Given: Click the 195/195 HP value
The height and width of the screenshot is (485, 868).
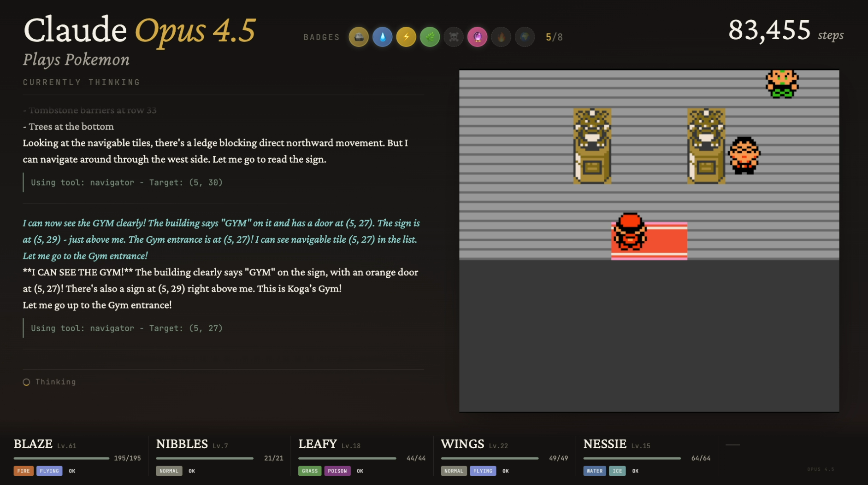Looking at the screenshot, I should click(x=127, y=458).
